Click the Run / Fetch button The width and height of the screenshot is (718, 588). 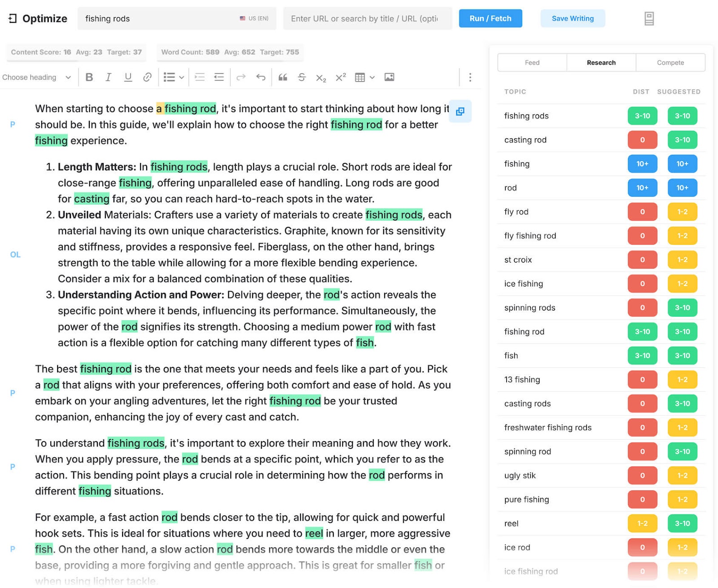point(490,18)
